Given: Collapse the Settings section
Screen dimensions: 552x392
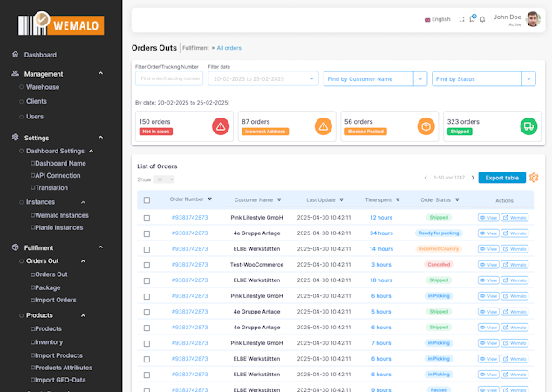Looking at the screenshot, I should pos(100,137).
